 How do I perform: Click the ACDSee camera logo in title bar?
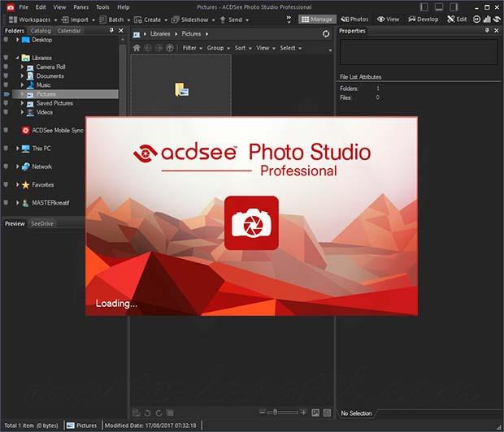pyautogui.click(x=11, y=7)
